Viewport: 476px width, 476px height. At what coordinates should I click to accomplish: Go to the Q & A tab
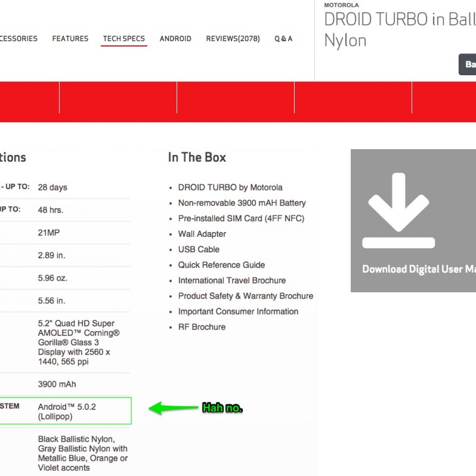283,38
